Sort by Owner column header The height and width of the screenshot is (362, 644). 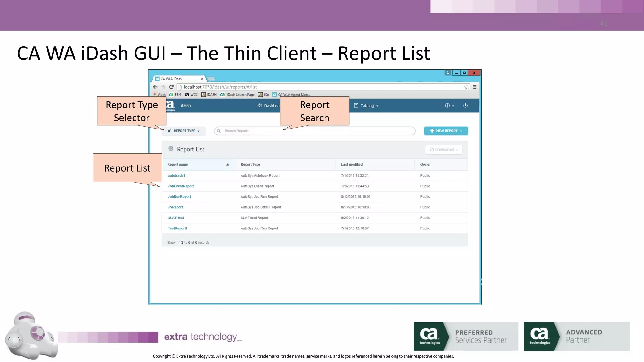pos(425,165)
